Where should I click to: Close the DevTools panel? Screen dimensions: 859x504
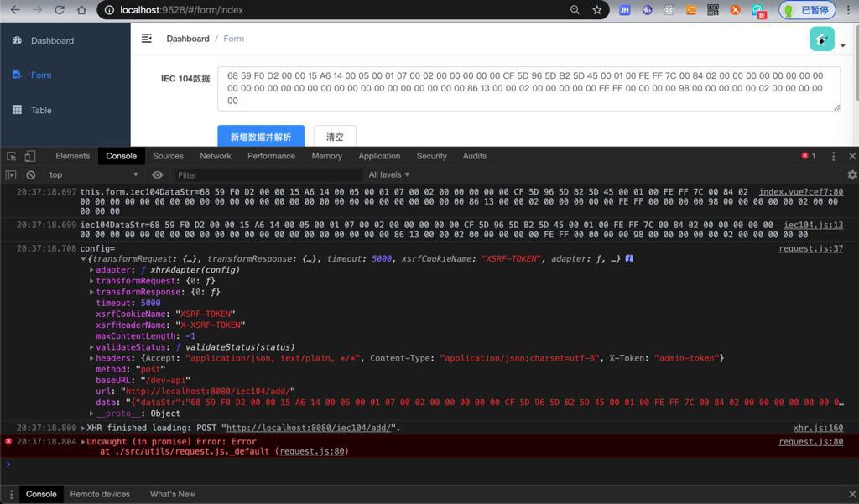852,156
